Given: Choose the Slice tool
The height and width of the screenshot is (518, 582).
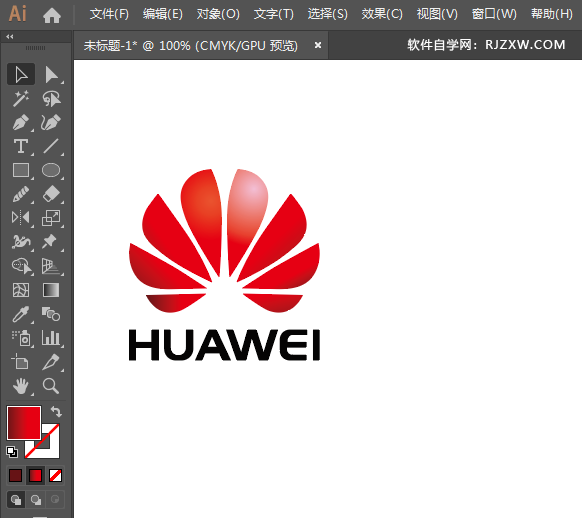Looking at the screenshot, I should [51, 362].
